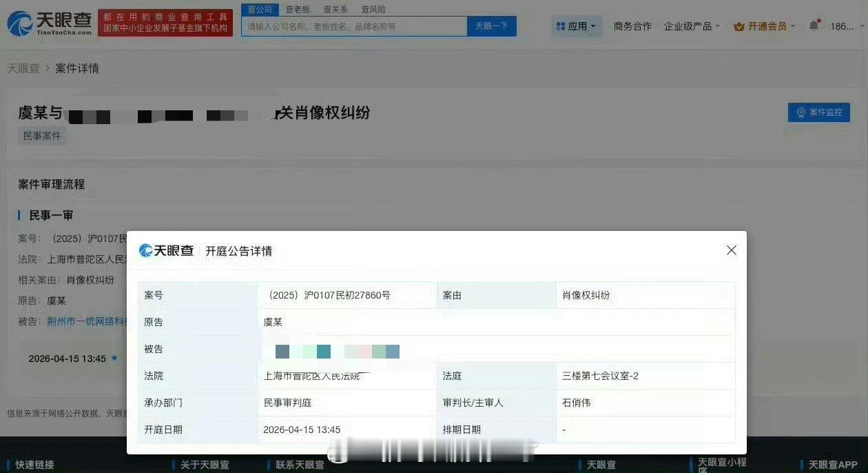Click courtroom 三楼第七会议室-2 cell
Viewport: 868px width, 473px height.
(601, 376)
